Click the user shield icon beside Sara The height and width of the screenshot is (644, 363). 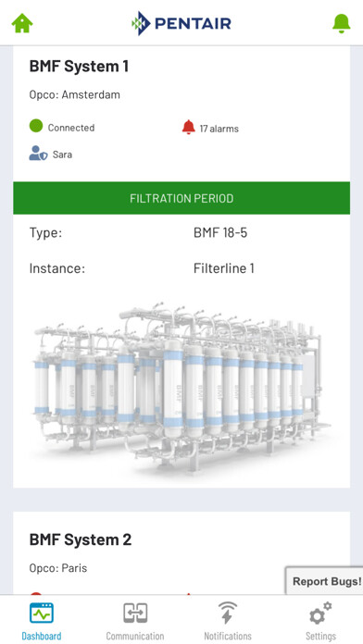point(38,154)
